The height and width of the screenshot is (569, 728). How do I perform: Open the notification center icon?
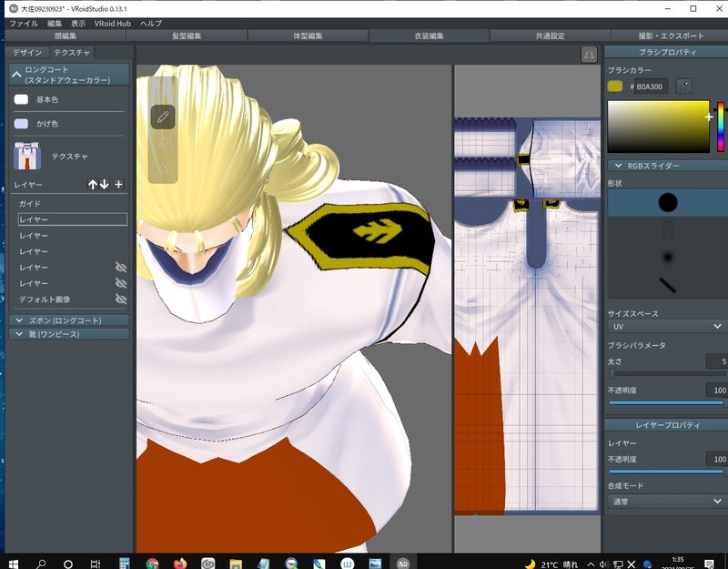coord(709,564)
